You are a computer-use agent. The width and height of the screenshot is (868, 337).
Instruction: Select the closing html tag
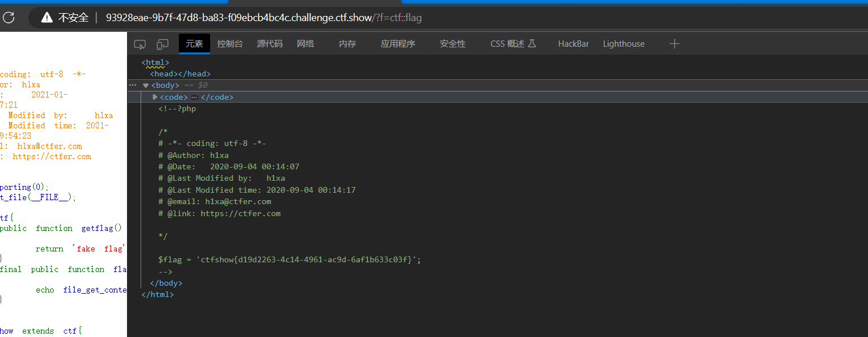[x=158, y=295]
